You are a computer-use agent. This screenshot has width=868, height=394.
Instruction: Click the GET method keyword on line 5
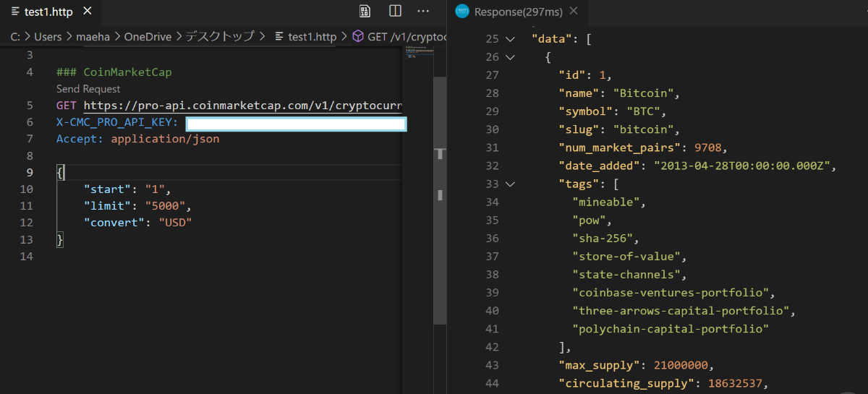coord(66,106)
